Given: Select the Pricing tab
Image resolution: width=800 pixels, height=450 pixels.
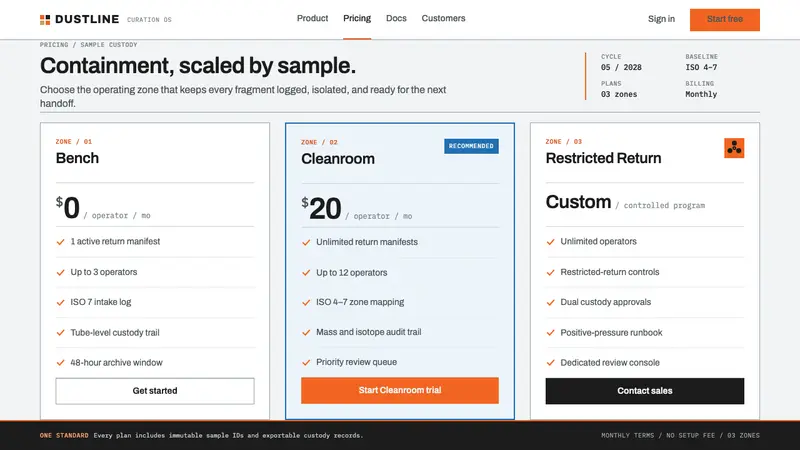Looking at the screenshot, I should [357, 18].
